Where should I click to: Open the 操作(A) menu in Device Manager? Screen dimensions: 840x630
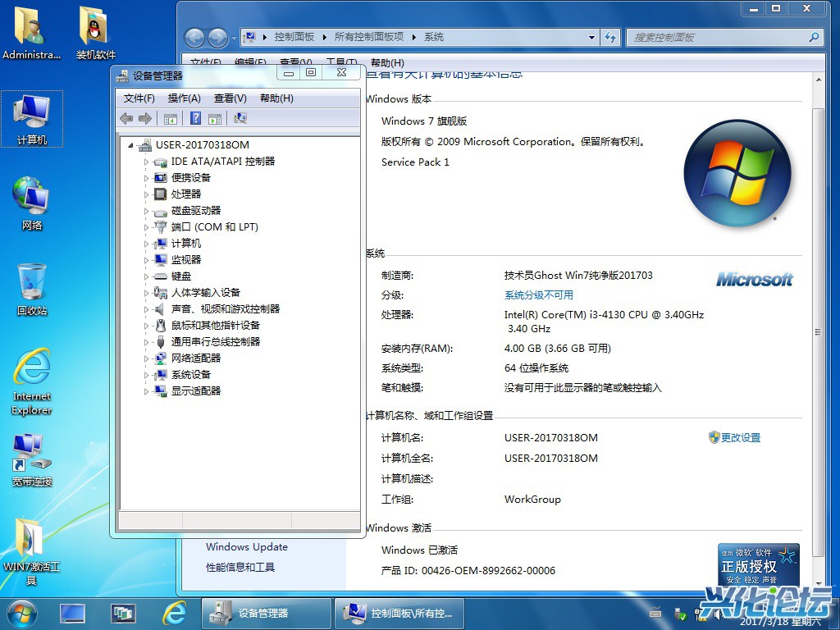[184, 98]
